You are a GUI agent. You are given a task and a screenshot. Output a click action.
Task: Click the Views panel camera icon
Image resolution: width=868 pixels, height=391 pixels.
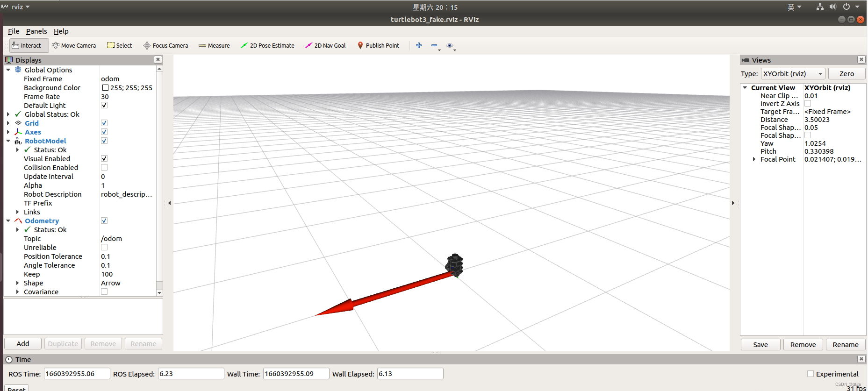tap(746, 60)
